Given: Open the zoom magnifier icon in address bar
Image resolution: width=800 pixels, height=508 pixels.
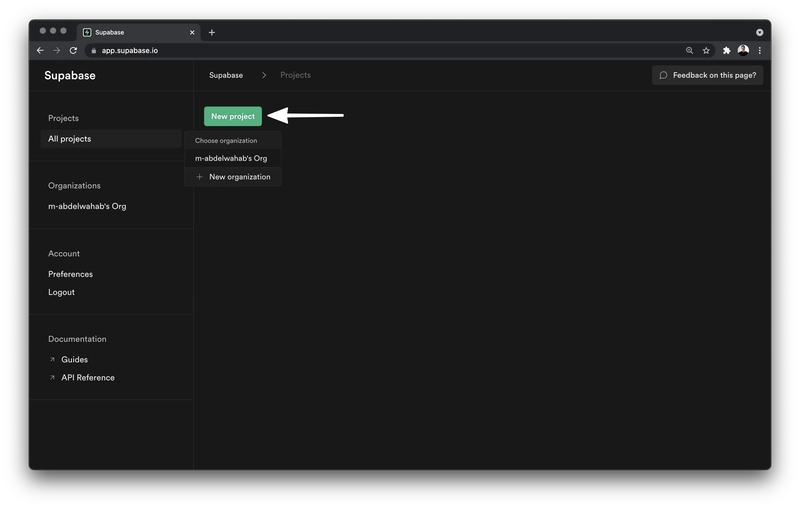Looking at the screenshot, I should pyautogui.click(x=689, y=50).
